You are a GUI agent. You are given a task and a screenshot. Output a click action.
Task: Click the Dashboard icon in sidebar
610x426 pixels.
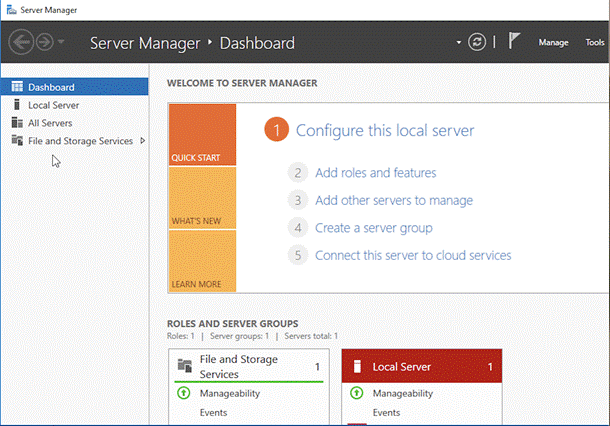click(17, 87)
